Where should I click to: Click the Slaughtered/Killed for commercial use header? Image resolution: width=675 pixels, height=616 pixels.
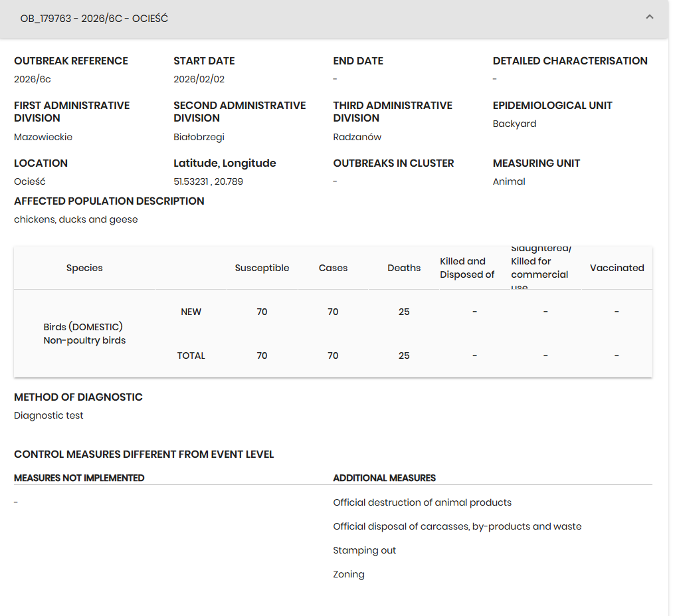tap(541, 268)
